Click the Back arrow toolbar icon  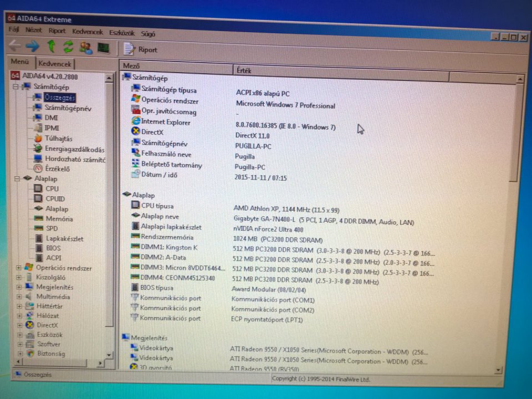pos(15,45)
